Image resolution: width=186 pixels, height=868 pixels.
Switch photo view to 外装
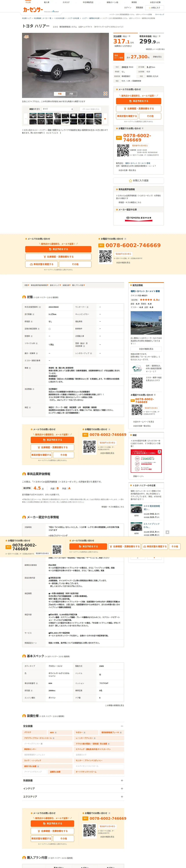tap(60, 94)
